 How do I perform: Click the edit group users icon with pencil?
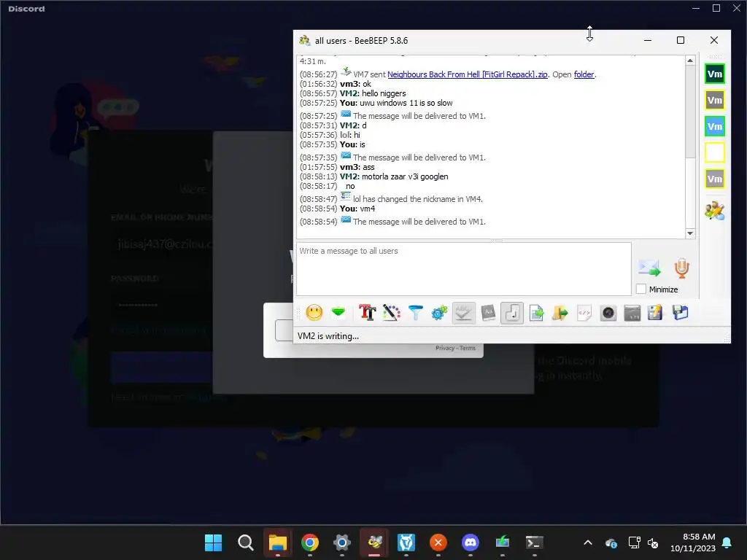click(x=715, y=210)
